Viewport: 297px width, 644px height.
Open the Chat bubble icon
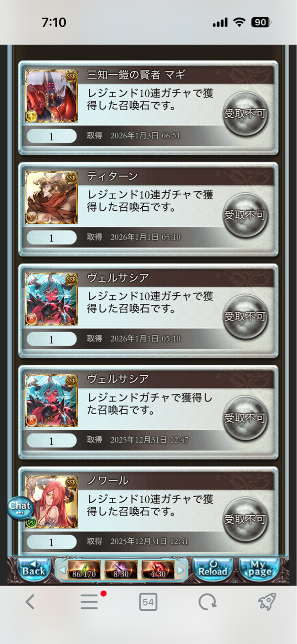click(19, 508)
